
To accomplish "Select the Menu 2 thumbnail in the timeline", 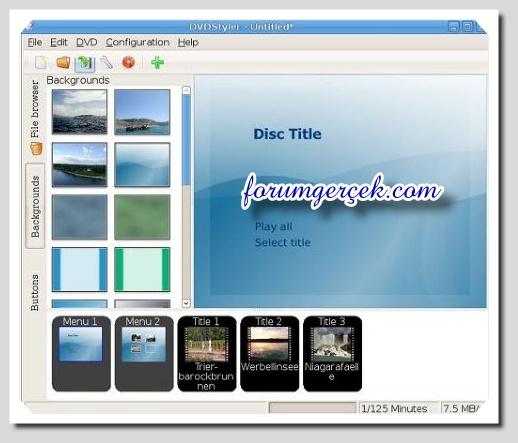I will point(144,354).
